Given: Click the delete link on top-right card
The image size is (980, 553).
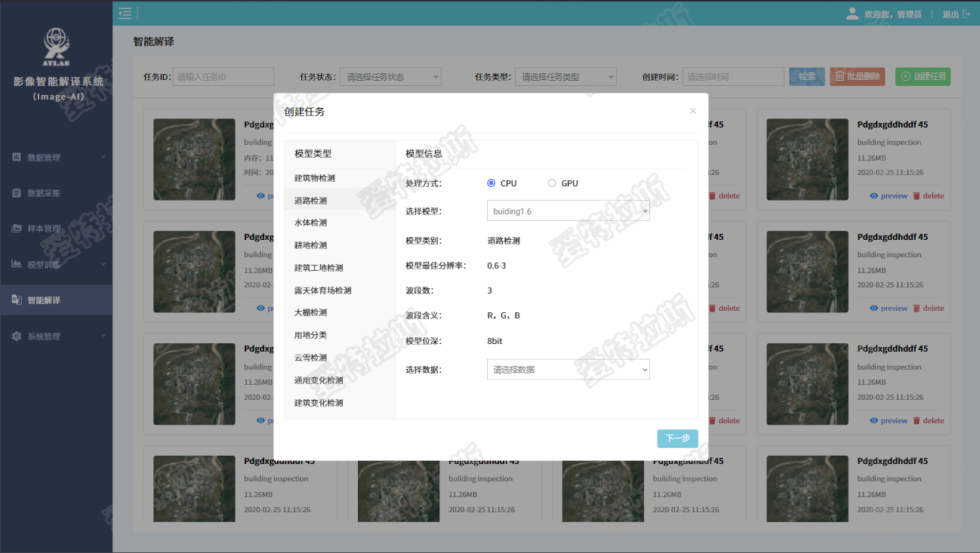Looking at the screenshot, I should [929, 196].
